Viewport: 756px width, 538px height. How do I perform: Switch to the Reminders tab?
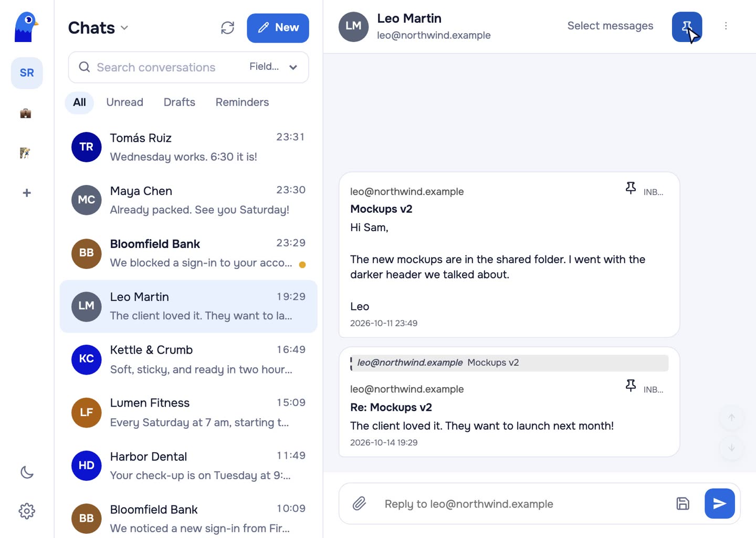[242, 102]
